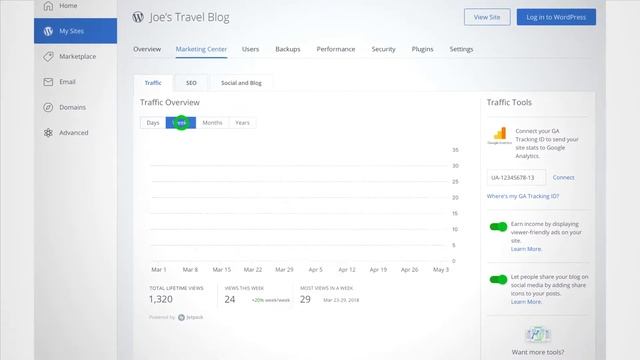Select Email in the sidebar
This screenshot has height=360, width=640.
pos(76,82)
